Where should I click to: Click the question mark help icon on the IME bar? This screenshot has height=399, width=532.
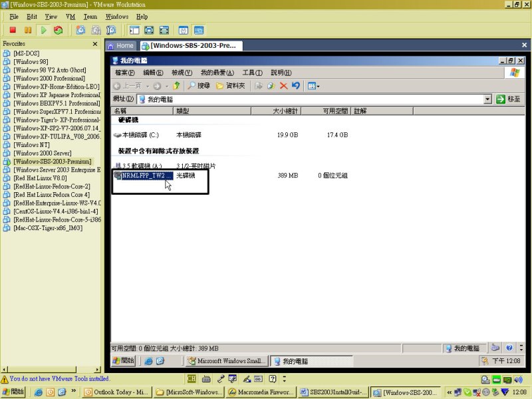coord(273,378)
